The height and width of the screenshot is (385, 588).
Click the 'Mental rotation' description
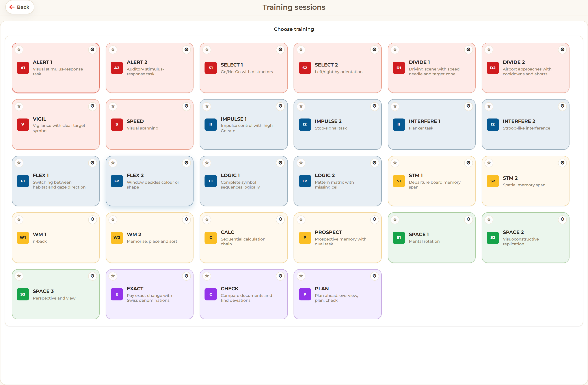pos(424,241)
